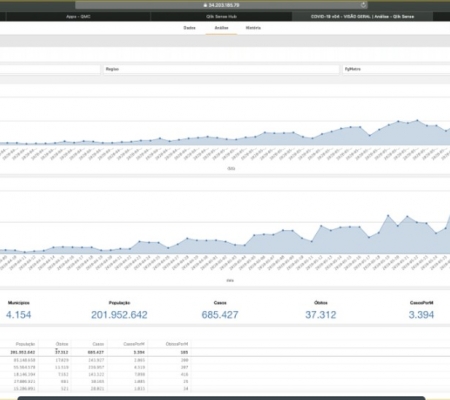Sort the table by the ÓbitosPorM column
Screen dimensions: 450x400
177,344
